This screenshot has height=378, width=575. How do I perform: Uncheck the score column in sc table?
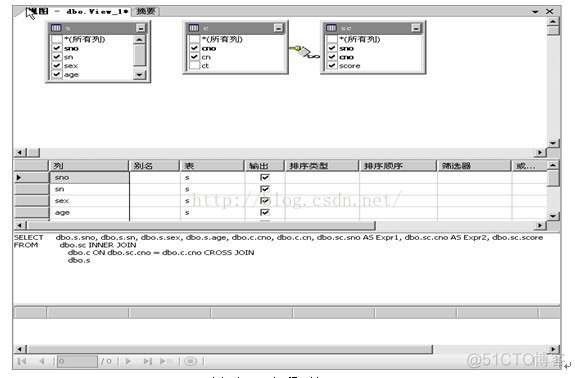[x=332, y=66]
